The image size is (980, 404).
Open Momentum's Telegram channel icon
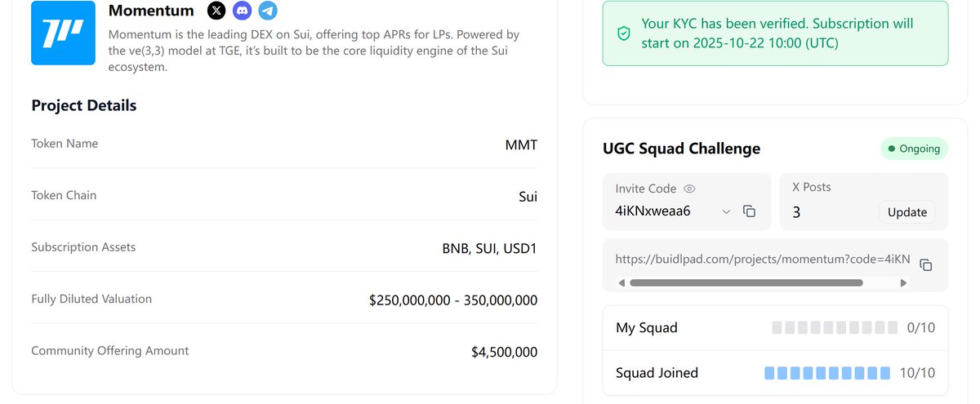267,11
